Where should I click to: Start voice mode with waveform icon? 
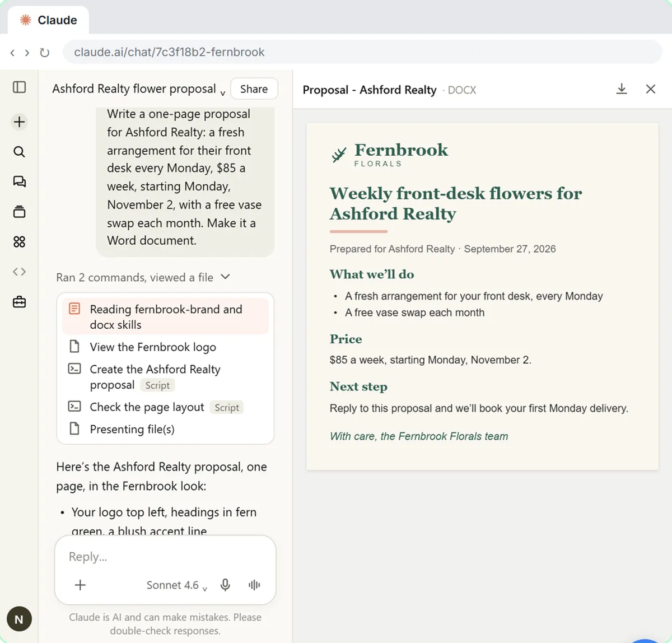click(254, 585)
